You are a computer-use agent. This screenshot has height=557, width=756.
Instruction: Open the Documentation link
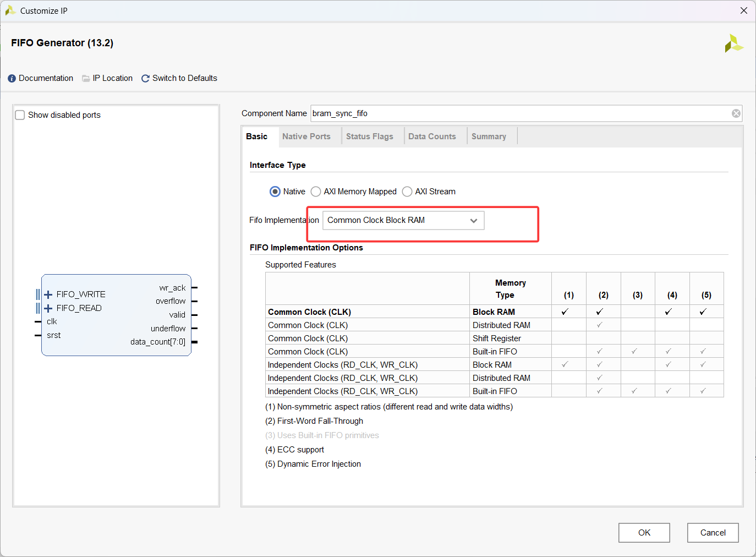tap(46, 78)
